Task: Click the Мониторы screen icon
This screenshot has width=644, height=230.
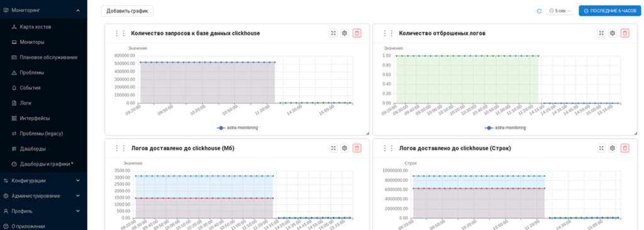Action: click(x=14, y=42)
